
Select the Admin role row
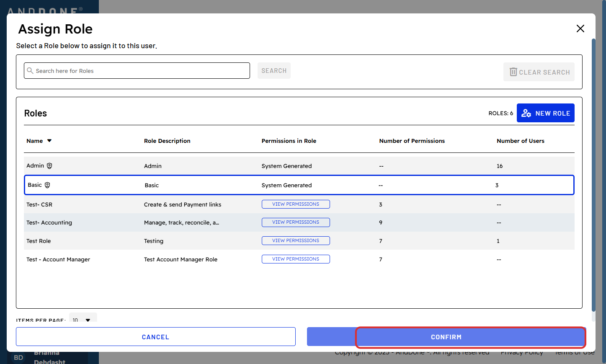pos(299,166)
